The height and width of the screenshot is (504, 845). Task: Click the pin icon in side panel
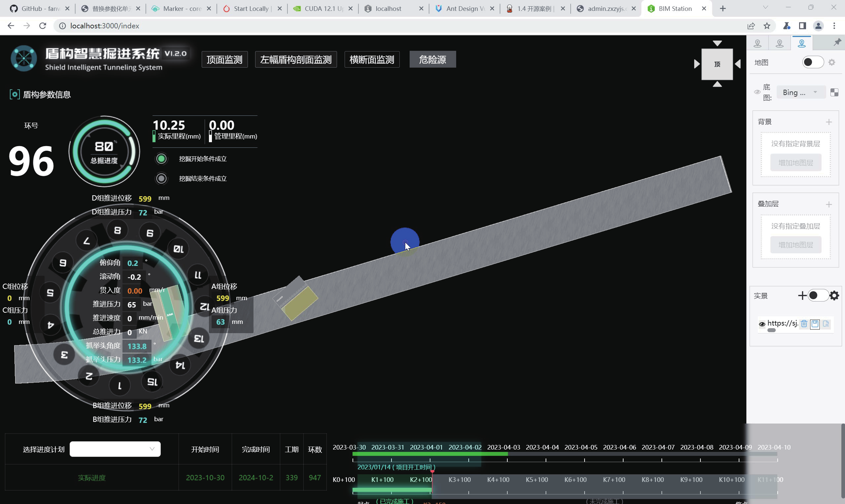coord(837,43)
